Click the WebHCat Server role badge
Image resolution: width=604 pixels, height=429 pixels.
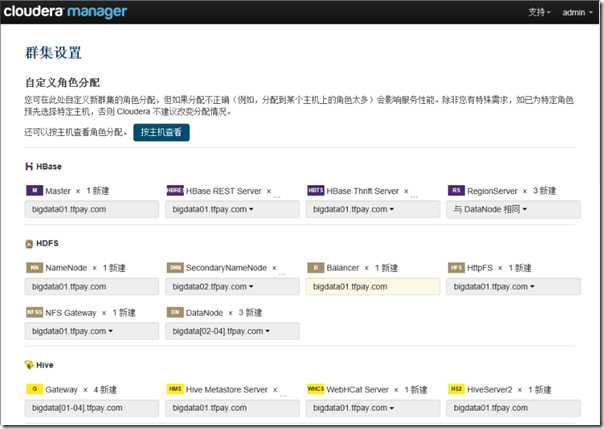click(x=315, y=389)
